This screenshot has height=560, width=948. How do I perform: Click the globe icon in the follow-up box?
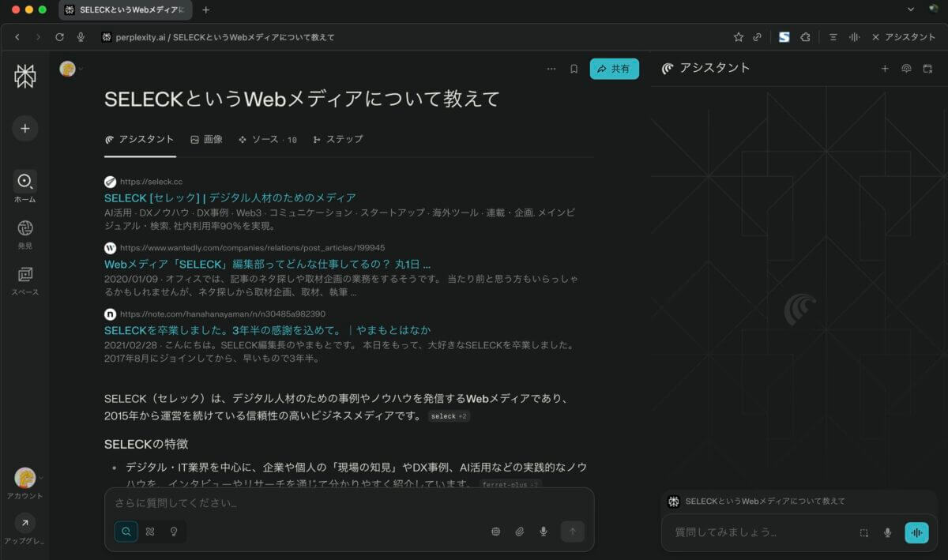click(496, 532)
